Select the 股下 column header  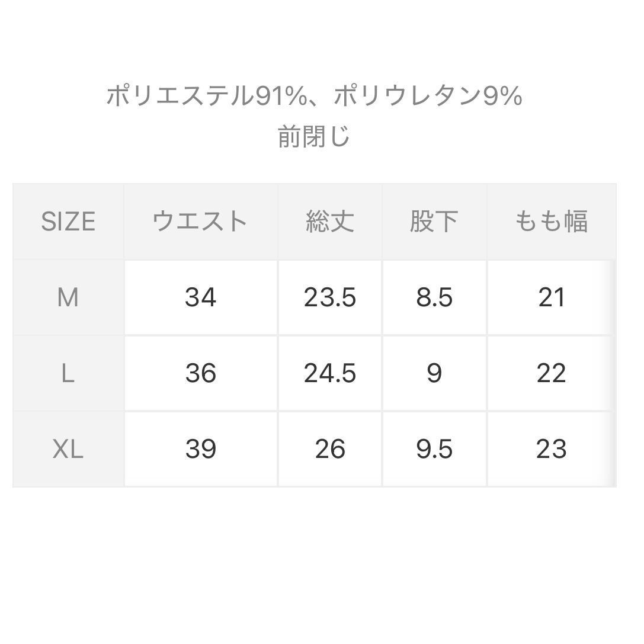point(434,222)
